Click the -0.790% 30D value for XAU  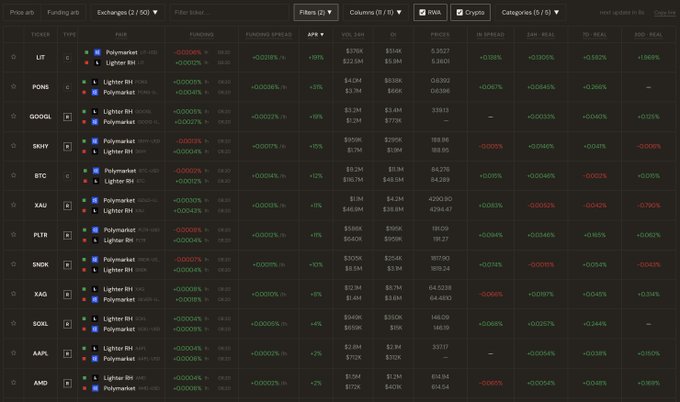(x=649, y=205)
